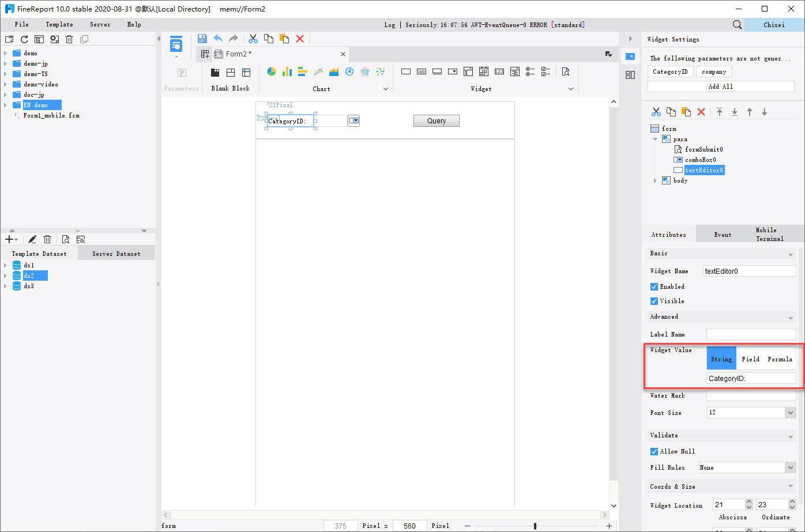Select the gauge chart icon

349,71
